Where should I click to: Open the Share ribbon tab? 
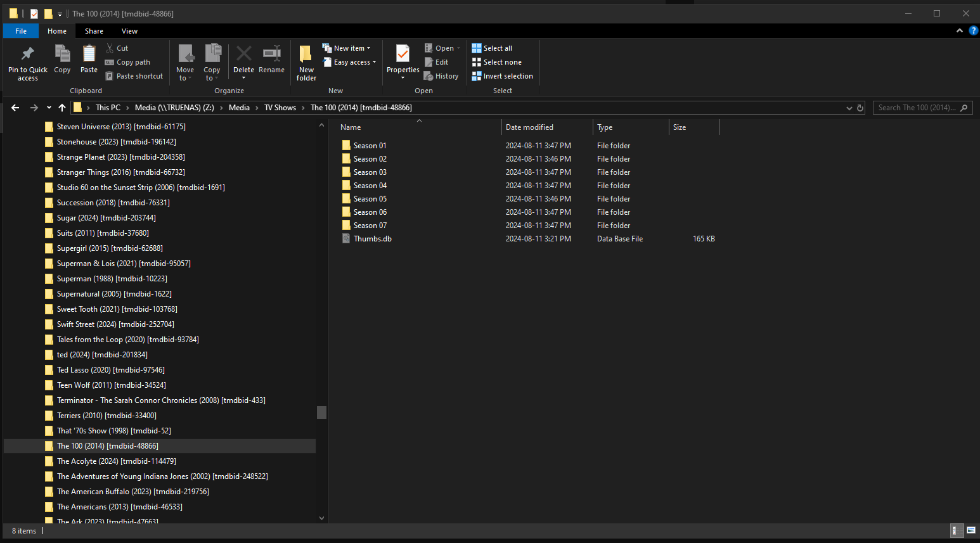(94, 31)
